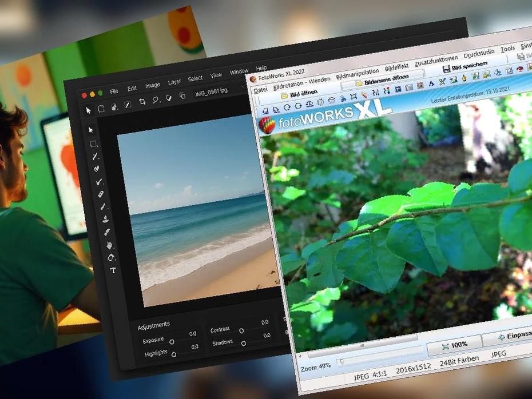The image size is (532, 399).
Task: Click the 100% zoom button
Action: pos(454,344)
